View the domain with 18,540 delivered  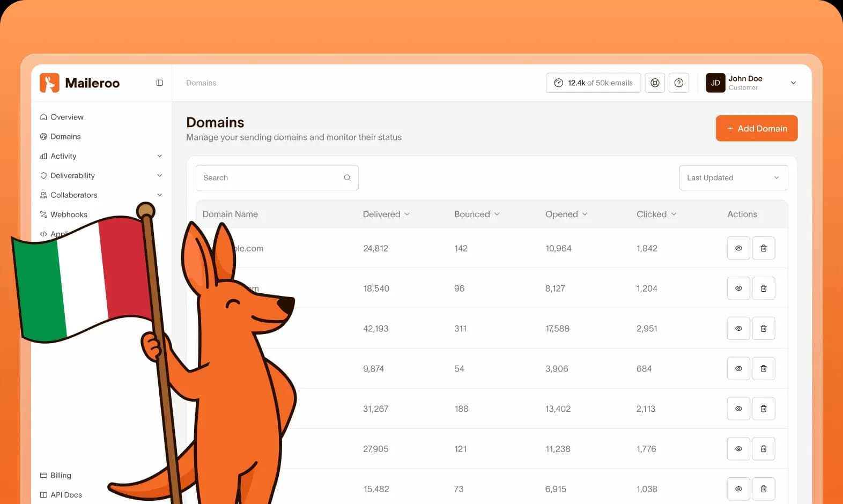(738, 288)
